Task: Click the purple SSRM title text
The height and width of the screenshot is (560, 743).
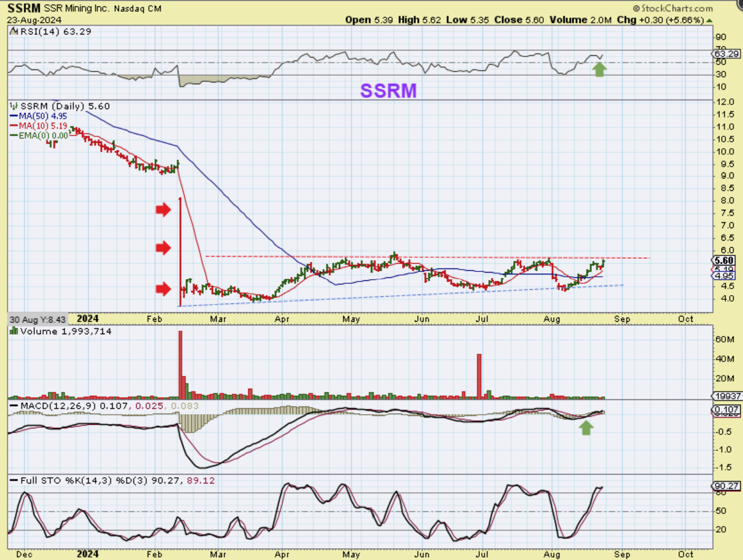Action: coord(388,91)
